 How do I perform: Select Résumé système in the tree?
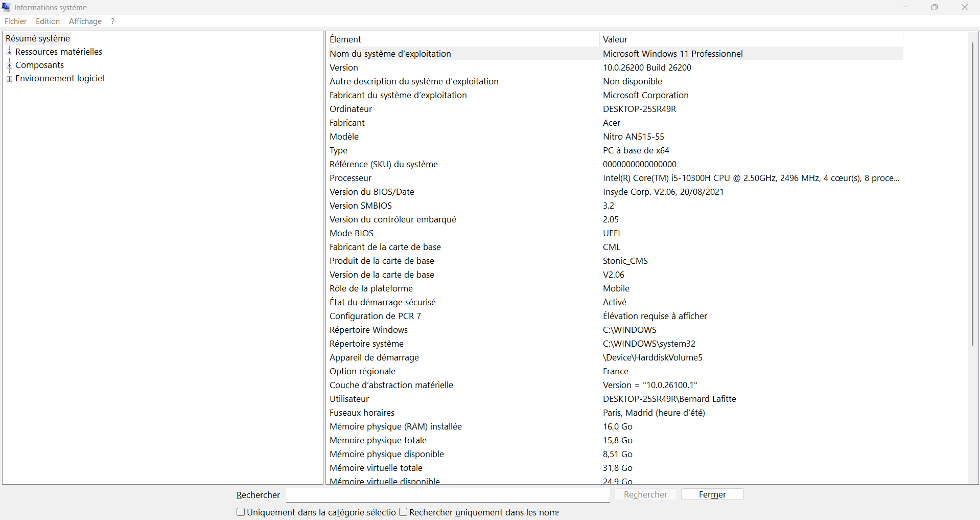38,38
